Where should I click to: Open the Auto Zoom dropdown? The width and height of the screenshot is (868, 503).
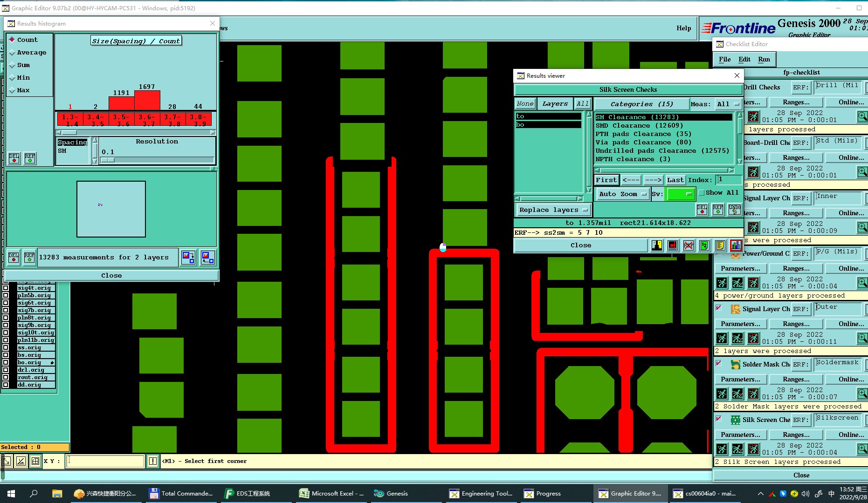623,194
